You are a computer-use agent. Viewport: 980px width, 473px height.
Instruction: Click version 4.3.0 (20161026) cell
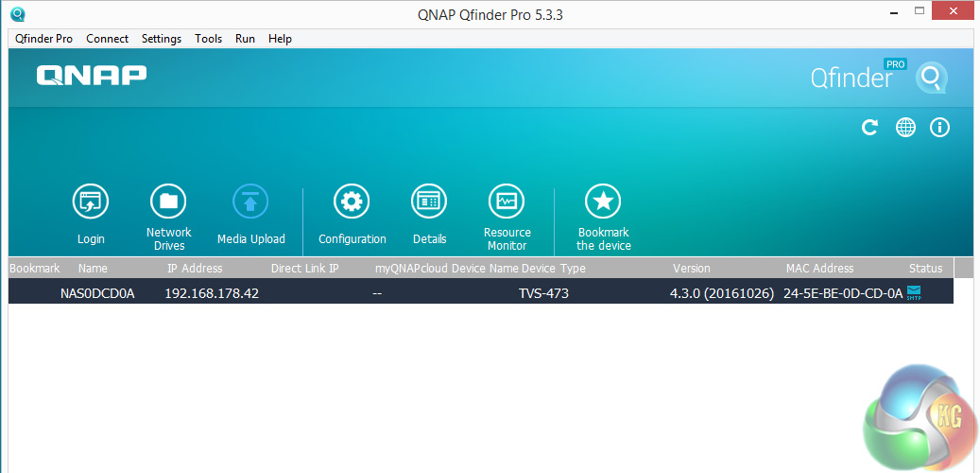point(722,293)
